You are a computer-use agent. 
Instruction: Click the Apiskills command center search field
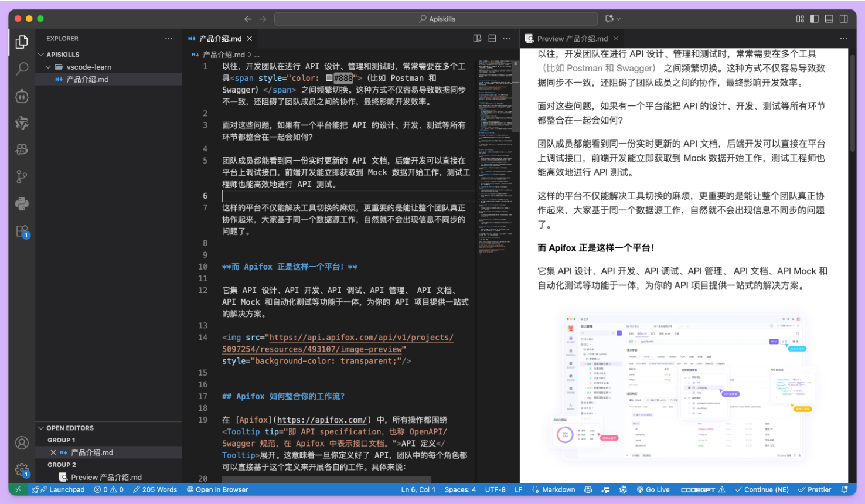coord(437,19)
